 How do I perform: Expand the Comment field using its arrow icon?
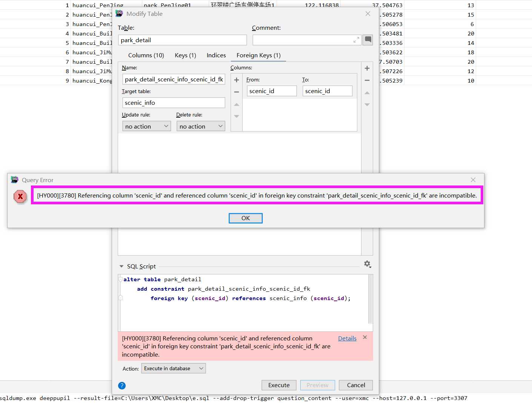tap(356, 40)
